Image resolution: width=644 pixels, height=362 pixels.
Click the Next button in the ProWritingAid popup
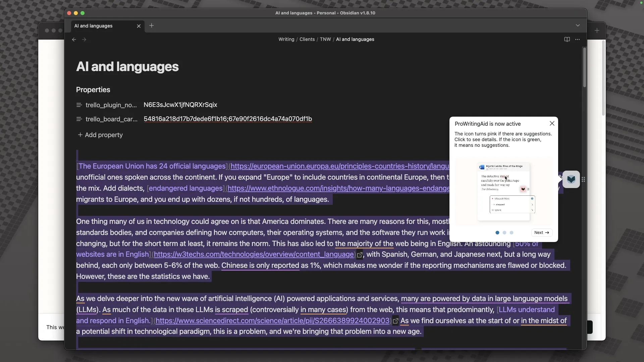(x=542, y=233)
